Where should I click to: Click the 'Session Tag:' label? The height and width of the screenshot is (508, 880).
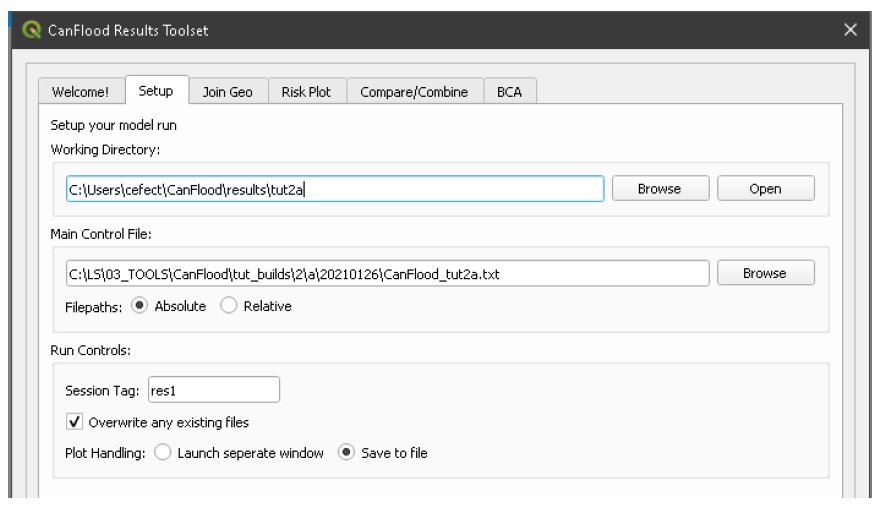coord(102,391)
